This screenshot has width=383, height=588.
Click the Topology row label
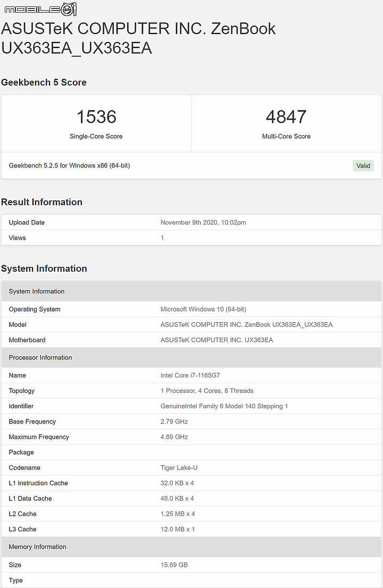22,391
